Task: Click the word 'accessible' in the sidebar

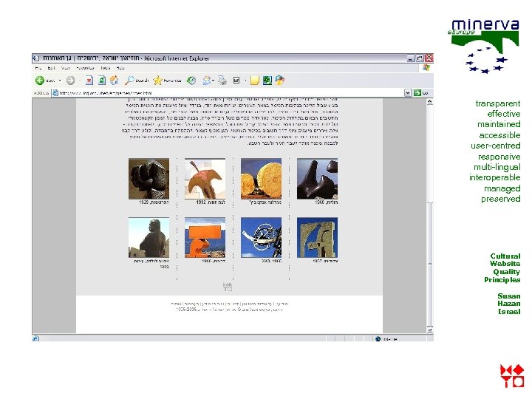Action: 499,135
